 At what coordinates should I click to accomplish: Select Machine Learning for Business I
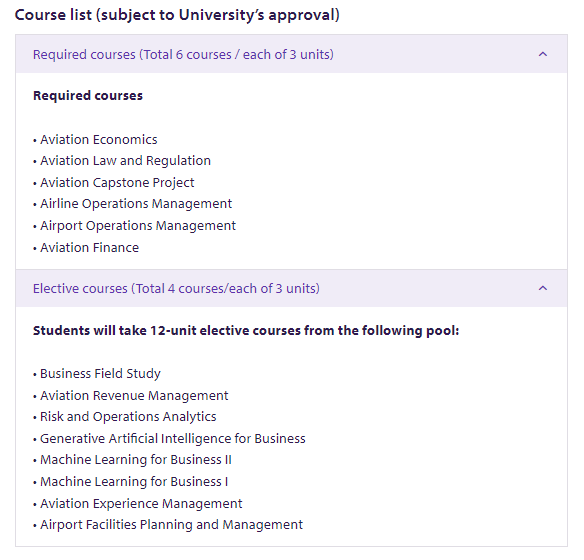click(134, 482)
